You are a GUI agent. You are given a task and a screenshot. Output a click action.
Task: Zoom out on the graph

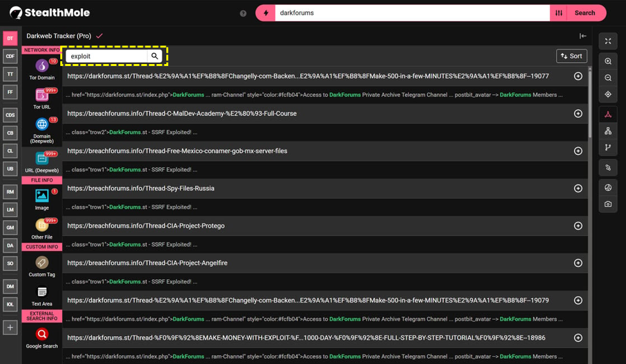tap(608, 78)
